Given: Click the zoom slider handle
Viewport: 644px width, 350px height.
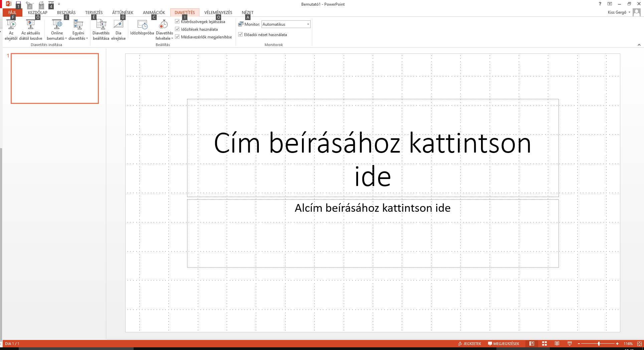Looking at the screenshot, I should 599,344.
